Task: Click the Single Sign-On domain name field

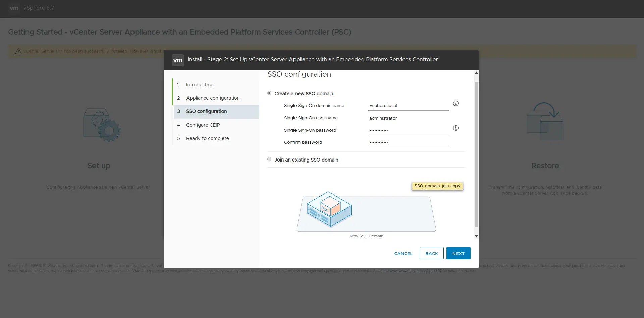Action: point(408,105)
